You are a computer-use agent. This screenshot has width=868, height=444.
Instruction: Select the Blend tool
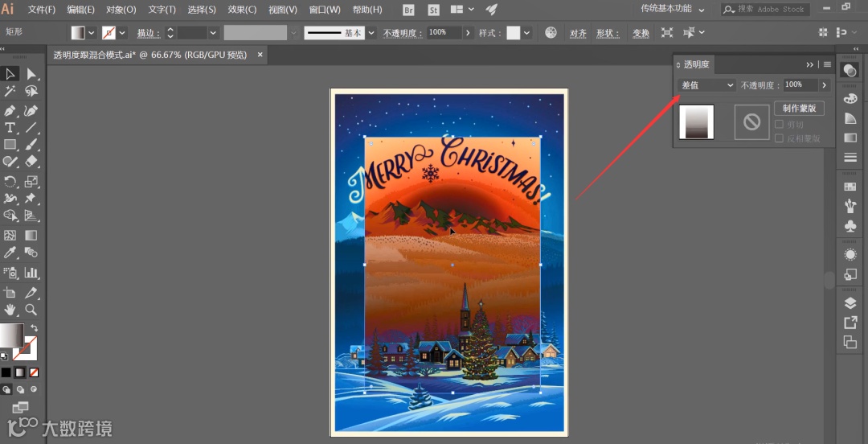point(31,253)
